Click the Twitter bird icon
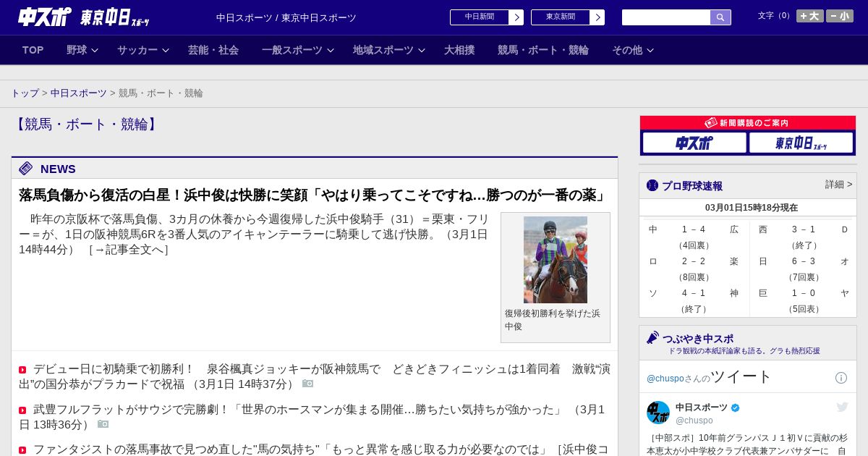868x456 pixels. [842, 408]
